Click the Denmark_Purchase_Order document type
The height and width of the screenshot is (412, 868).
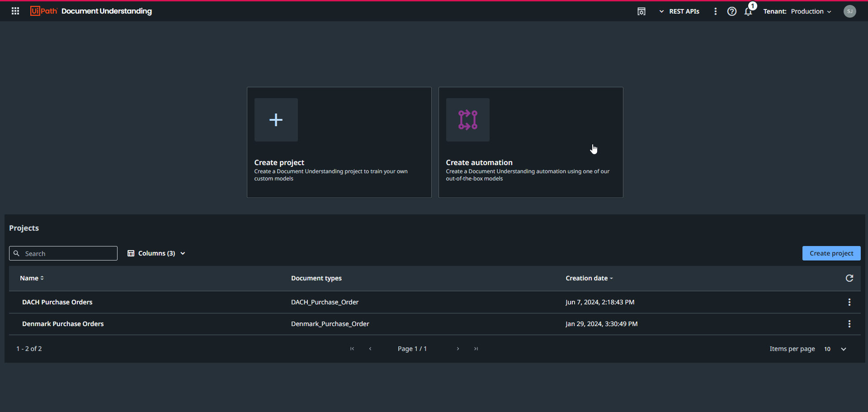(x=330, y=324)
